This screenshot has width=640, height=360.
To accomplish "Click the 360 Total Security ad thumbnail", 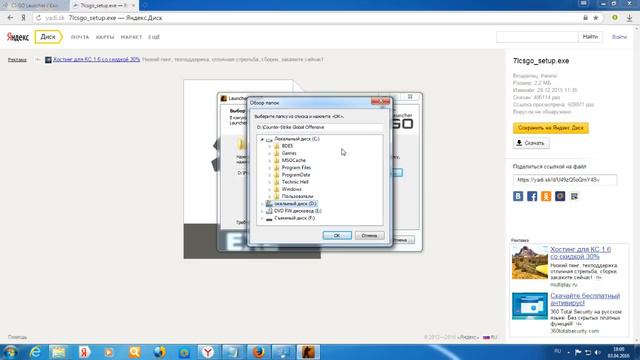I will (x=530, y=306).
